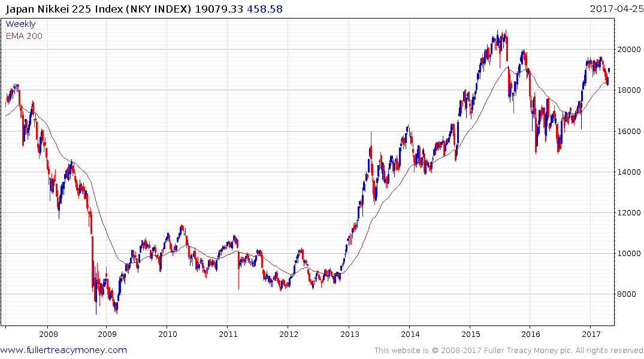Click the Fuller Treacy Money copyright notice
644x359 pixels.
pyautogui.click(x=509, y=351)
